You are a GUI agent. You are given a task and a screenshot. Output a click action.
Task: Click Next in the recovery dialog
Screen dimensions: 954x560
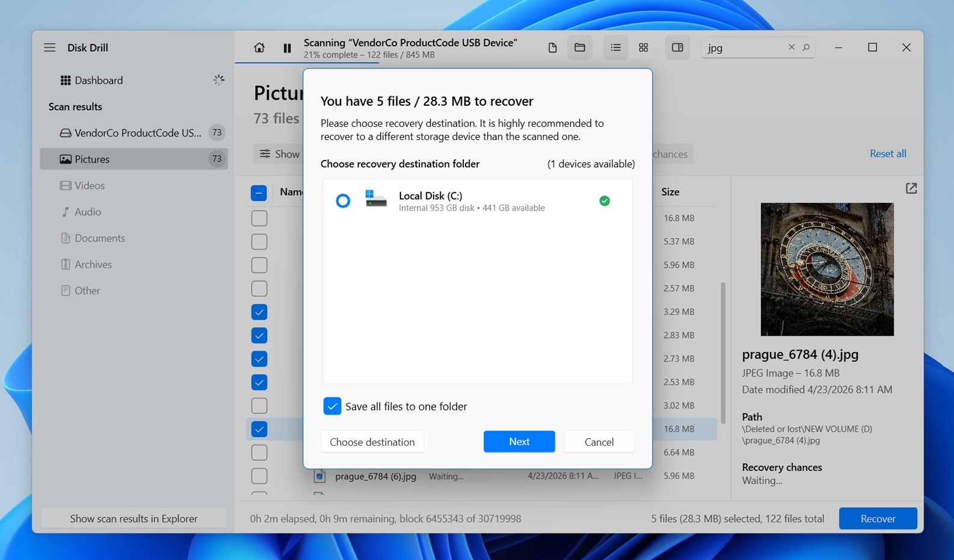[519, 442]
